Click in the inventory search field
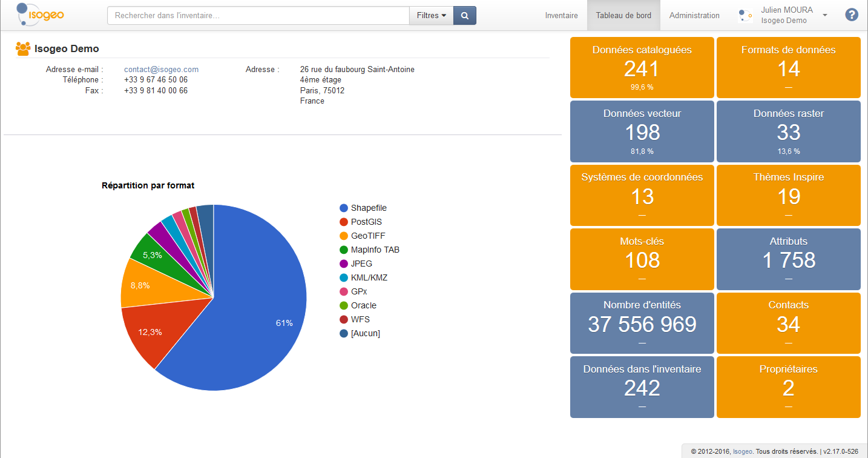 pyautogui.click(x=258, y=16)
